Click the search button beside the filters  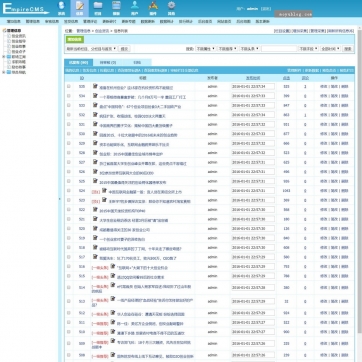348,49
